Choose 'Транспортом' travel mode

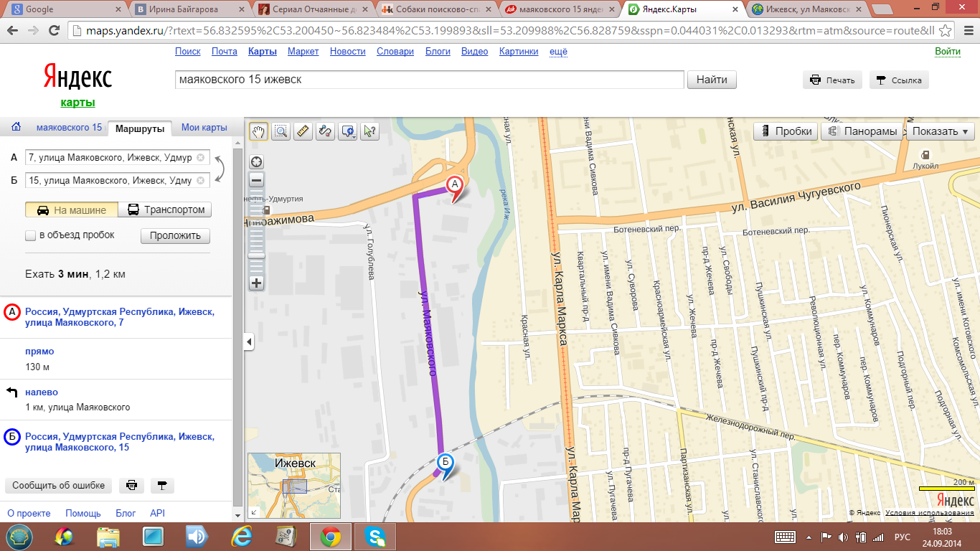165,210
